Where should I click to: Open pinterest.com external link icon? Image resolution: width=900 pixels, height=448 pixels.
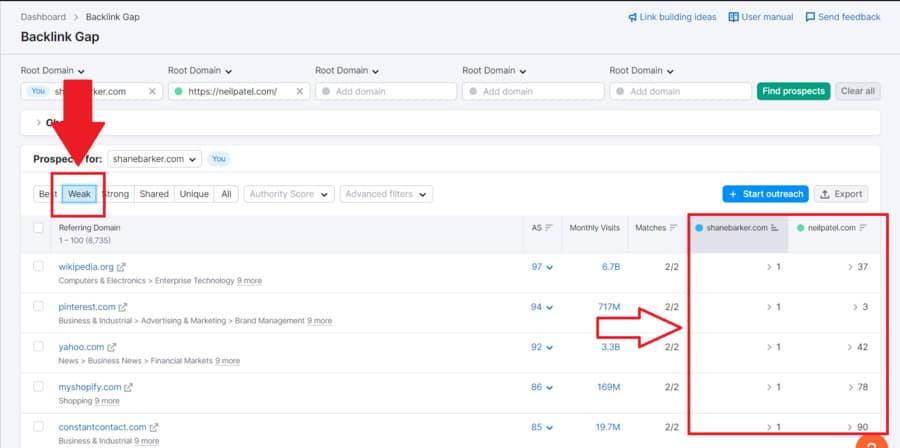tap(123, 307)
